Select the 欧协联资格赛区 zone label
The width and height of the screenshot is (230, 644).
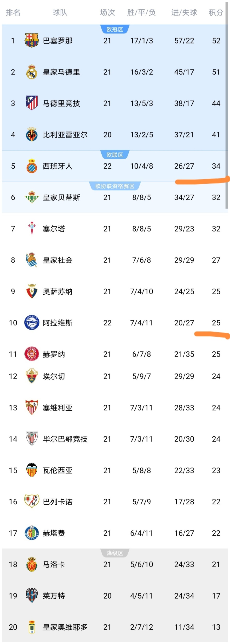tap(115, 186)
